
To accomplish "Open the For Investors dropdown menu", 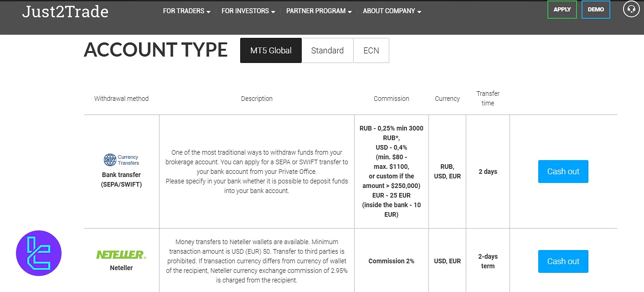I will 248,11.
